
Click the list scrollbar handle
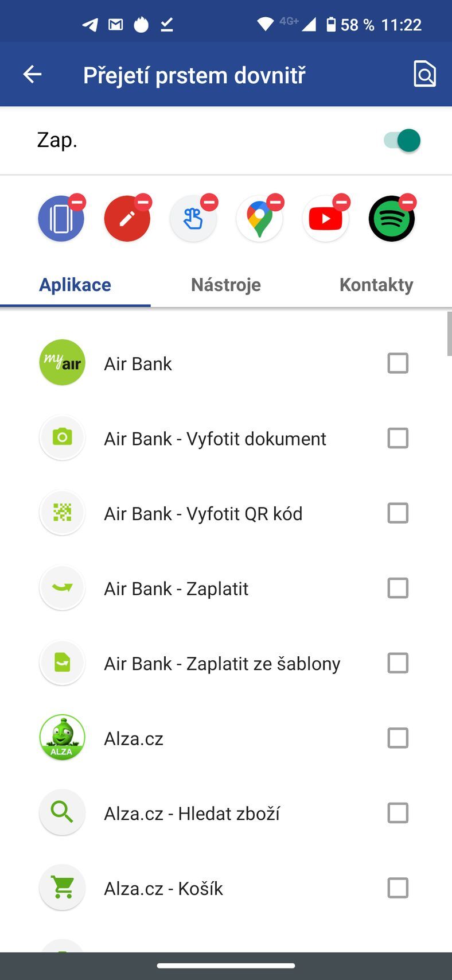(449, 334)
